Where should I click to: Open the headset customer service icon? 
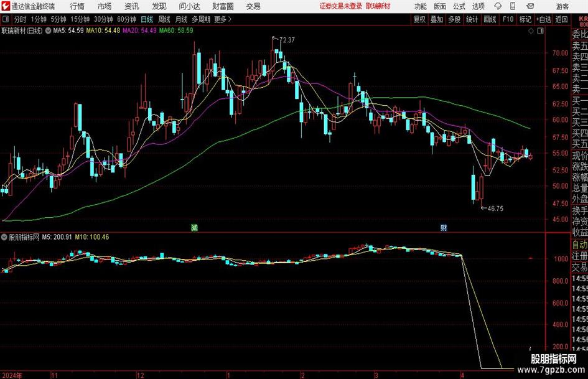click(x=498, y=6)
